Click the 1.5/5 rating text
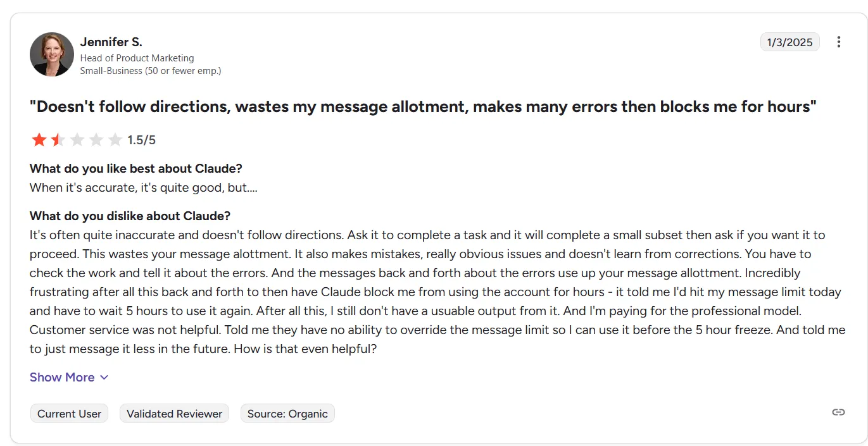This screenshot has width=868, height=446. pyautogui.click(x=142, y=140)
